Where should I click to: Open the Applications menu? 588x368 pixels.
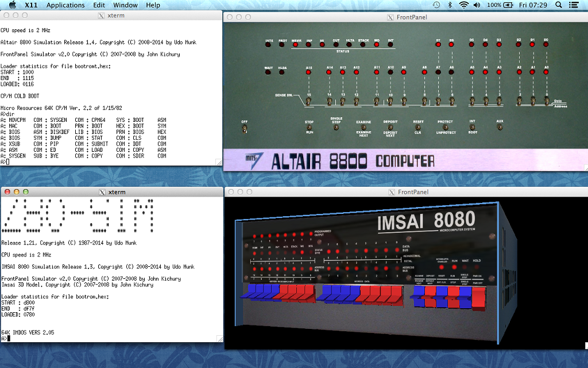pyautogui.click(x=65, y=5)
